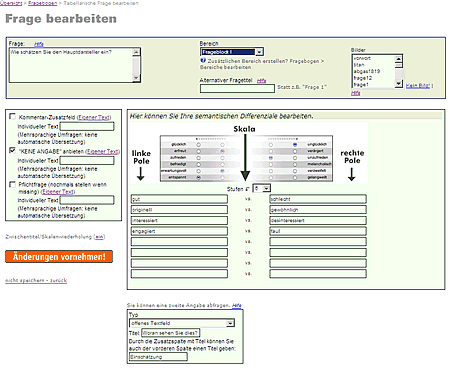Open the Bereich dropdown showing Frageblock I
This screenshot has height=372, width=450.
[x=232, y=52]
